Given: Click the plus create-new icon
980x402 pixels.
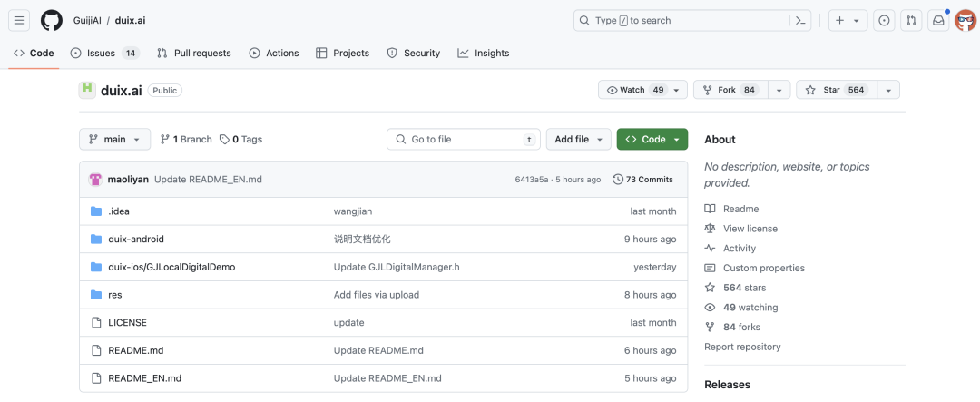Looking at the screenshot, I should pyautogui.click(x=840, y=21).
